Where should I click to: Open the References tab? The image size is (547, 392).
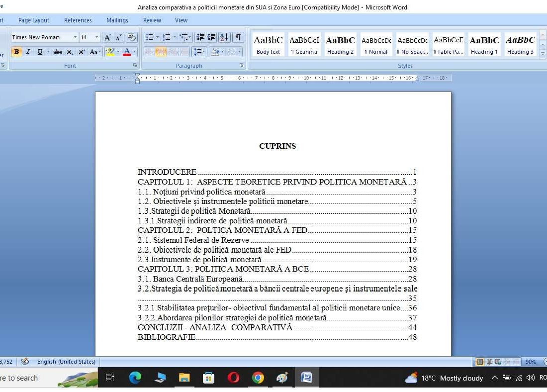[78, 20]
